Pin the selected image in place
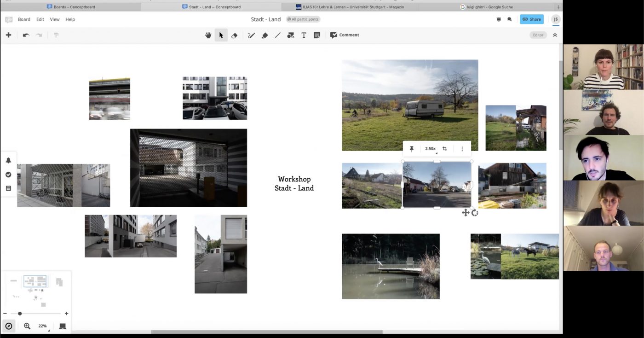This screenshot has height=338, width=644. click(412, 149)
